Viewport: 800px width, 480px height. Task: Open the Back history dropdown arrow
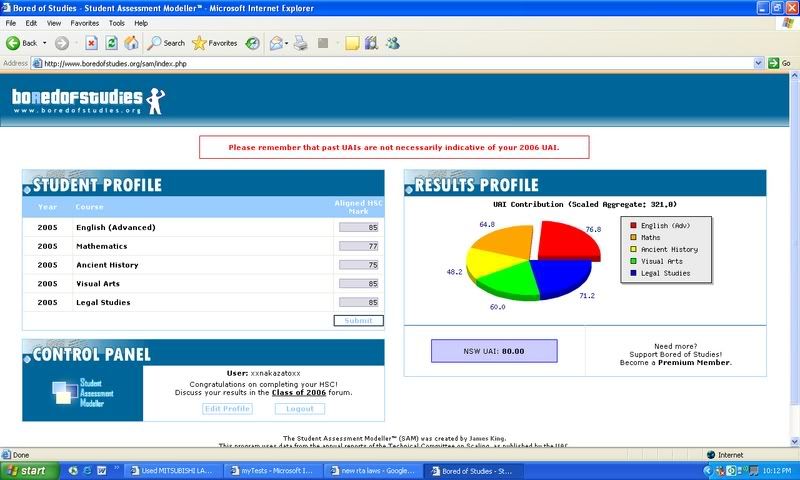tap(44, 43)
